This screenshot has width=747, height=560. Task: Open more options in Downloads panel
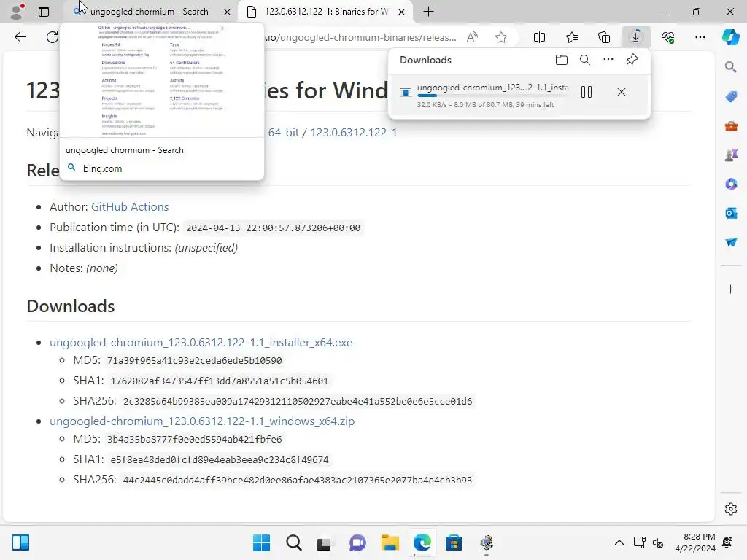pyautogui.click(x=608, y=60)
